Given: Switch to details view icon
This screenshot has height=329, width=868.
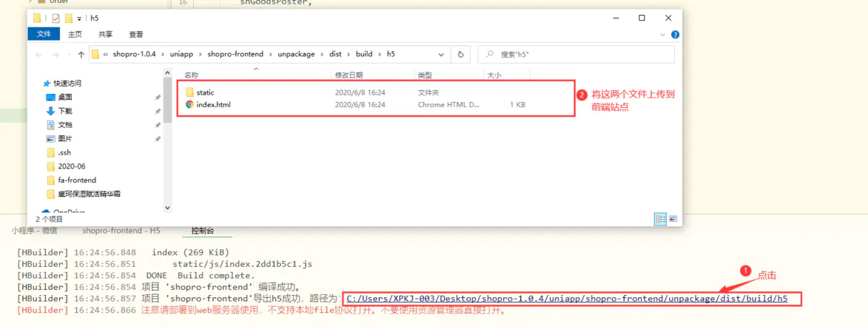Looking at the screenshot, I should [x=660, y=218].
